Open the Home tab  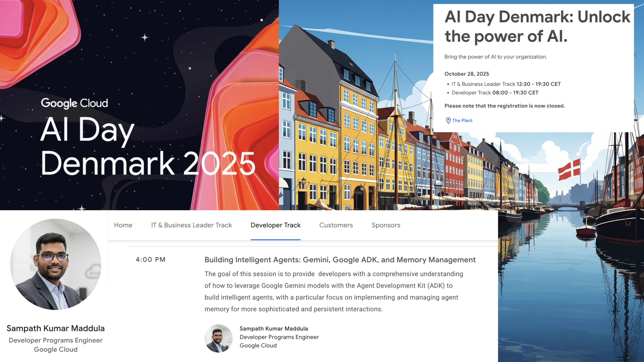click(x=123, y=225)
